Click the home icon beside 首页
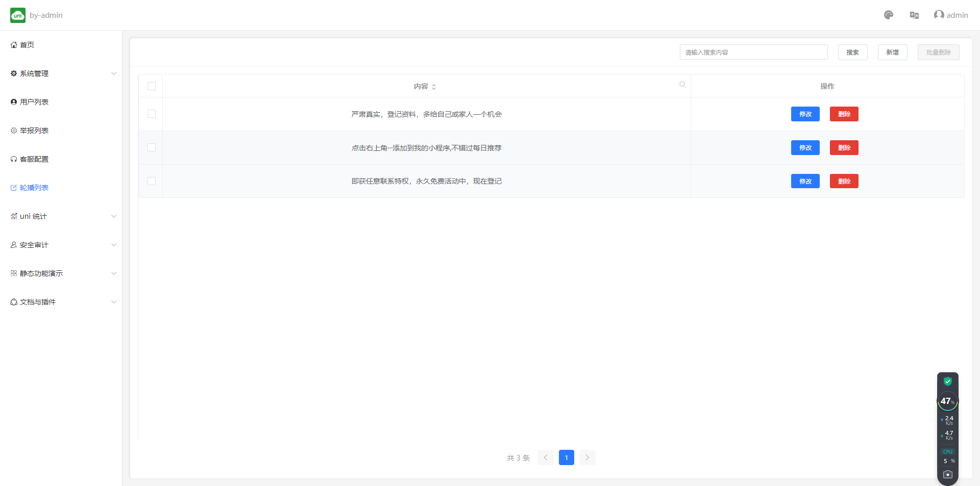The width and height of the screenshot is (980, 486). click(x=14, y=45)
